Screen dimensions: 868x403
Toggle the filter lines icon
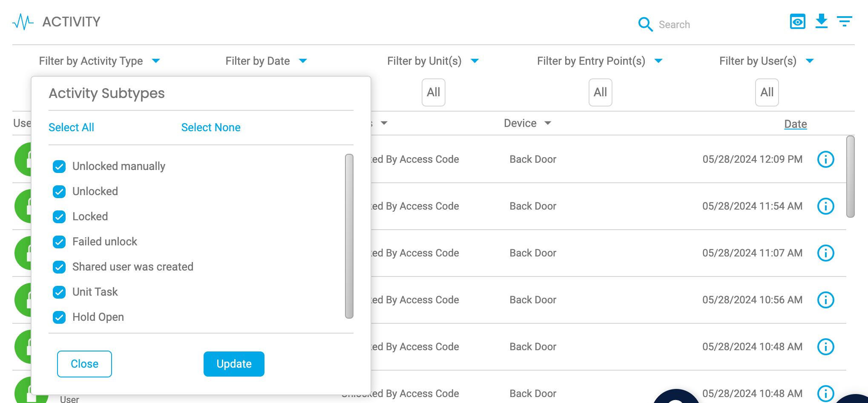tap(844, 21)
